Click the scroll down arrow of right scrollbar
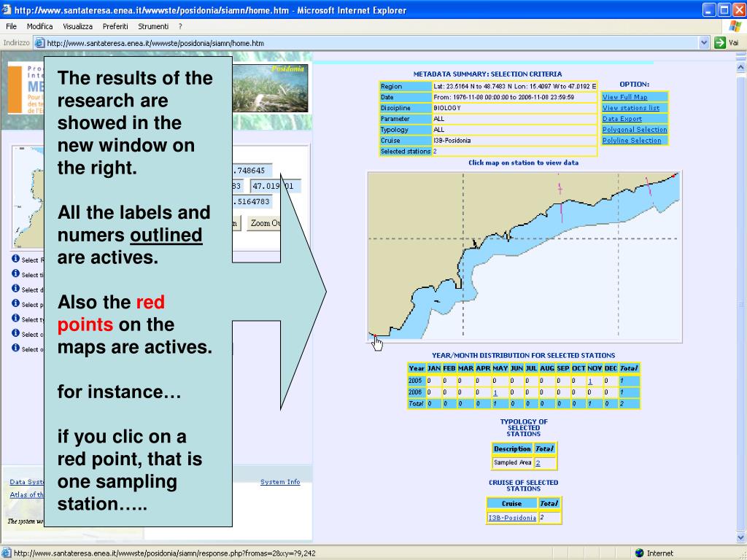 click(x=741, y=537)
